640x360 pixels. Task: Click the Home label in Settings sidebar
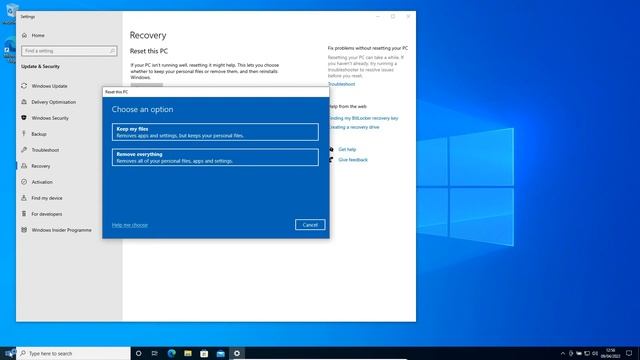pos(38,36)
